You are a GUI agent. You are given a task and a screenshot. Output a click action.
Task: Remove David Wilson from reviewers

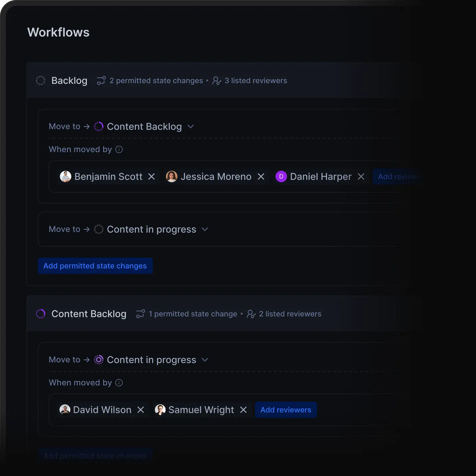141,410
